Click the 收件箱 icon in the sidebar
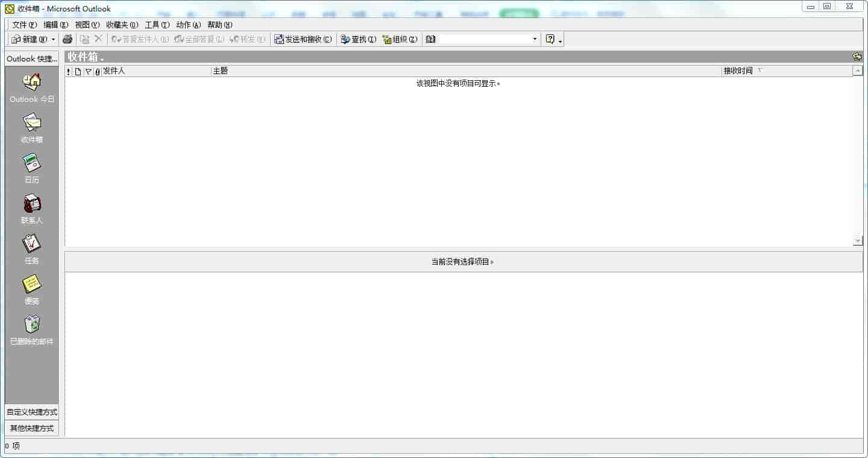The height and width of the screenshot is (458, 868). pos(32,122)
